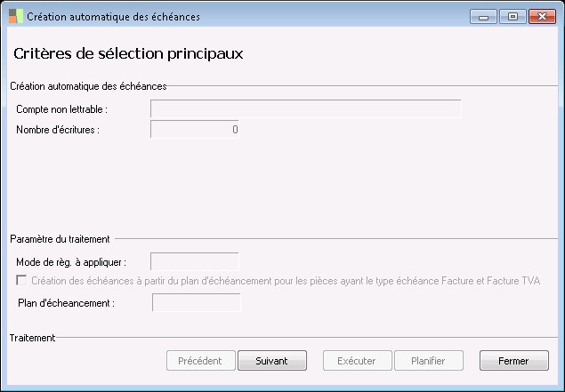The image size is (565, 392).
Task: Click the window title bar text
Action: tap(114, 16)
